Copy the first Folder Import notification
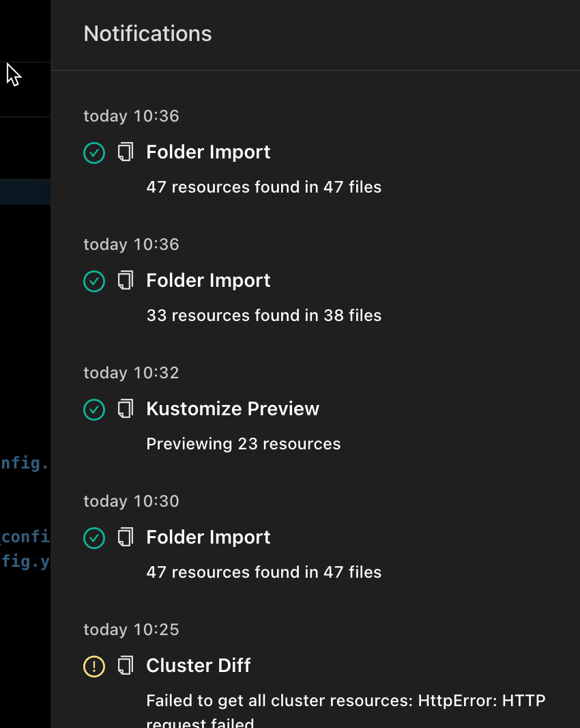 [x=126, y=152]
